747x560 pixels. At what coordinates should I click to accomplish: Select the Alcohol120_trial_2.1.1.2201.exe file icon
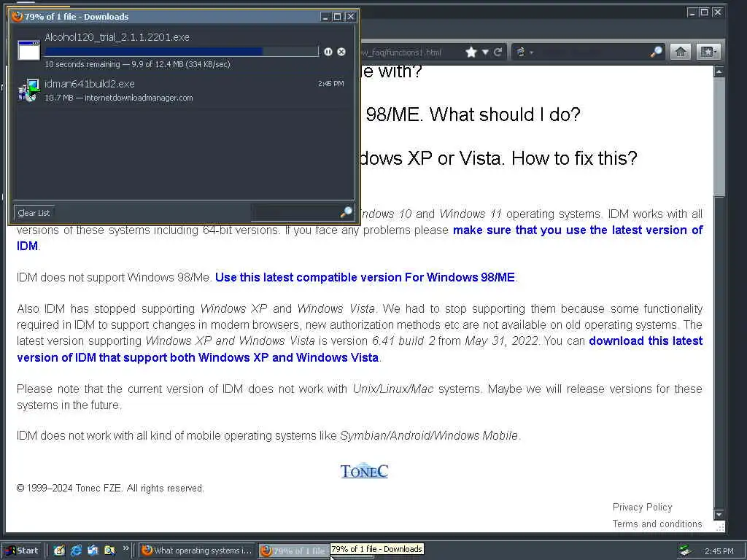pyautogui.click(x=28, y=50)
